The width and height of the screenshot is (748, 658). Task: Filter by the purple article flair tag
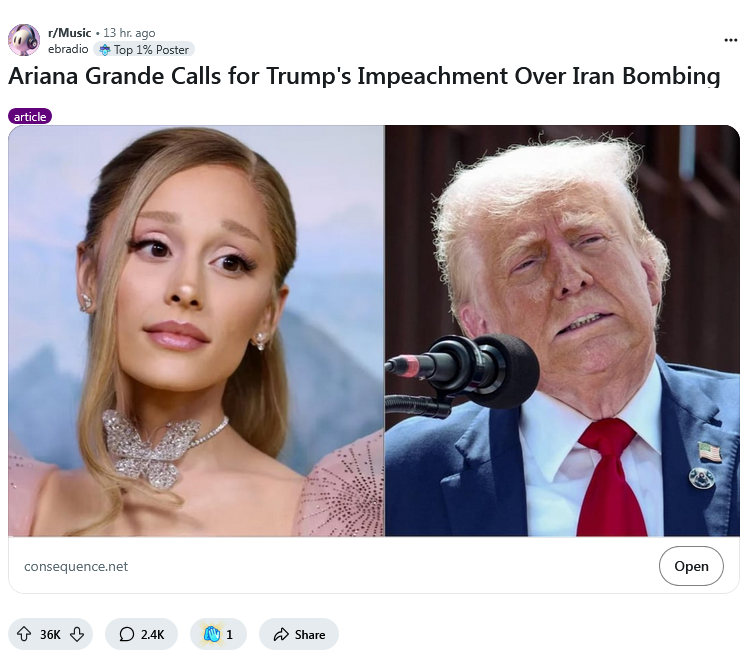coord(30,116)
